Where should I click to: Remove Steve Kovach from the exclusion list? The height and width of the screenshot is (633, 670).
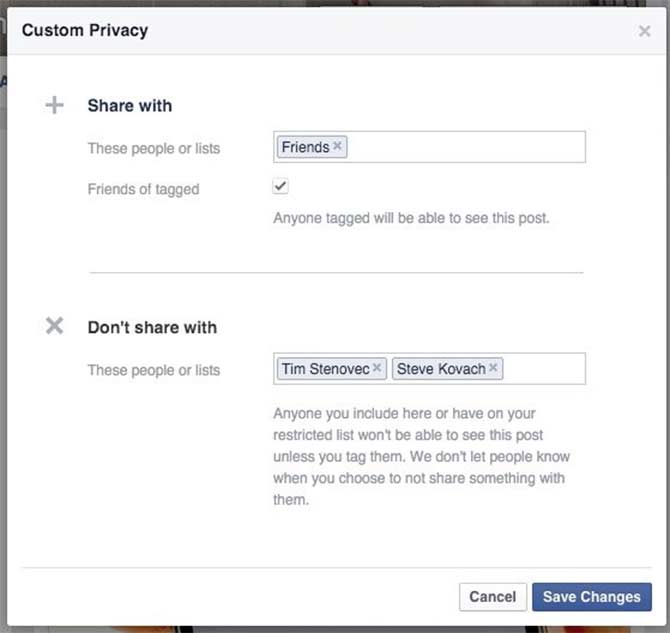point(492,369)
